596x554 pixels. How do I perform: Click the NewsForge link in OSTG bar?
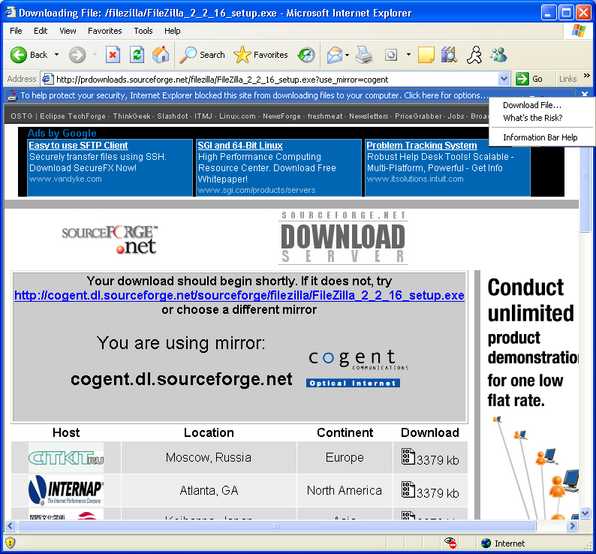click(282, 116)
